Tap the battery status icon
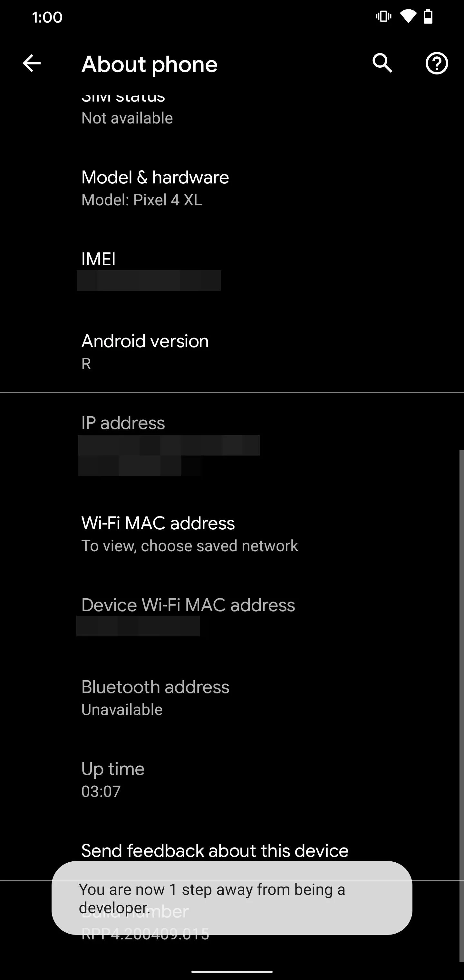This screenshot has height=980, width=464. click(428, 17)
